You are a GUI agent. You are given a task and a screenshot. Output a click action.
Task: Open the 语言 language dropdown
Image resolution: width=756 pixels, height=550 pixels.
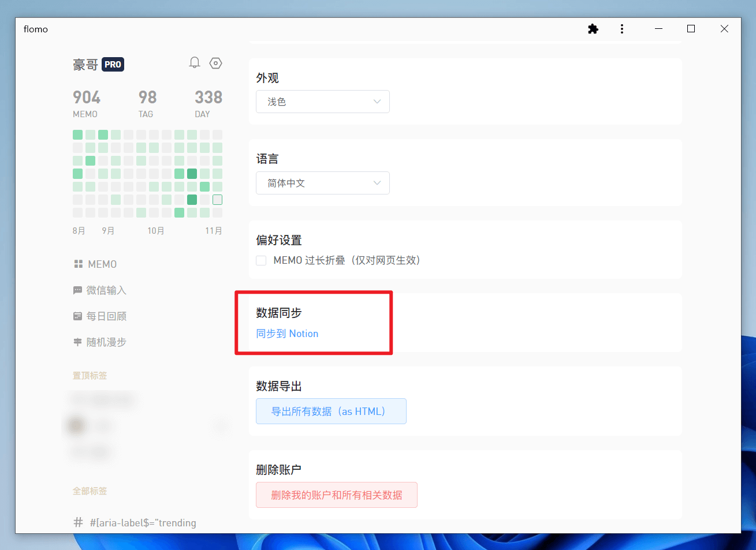point(323,183)
